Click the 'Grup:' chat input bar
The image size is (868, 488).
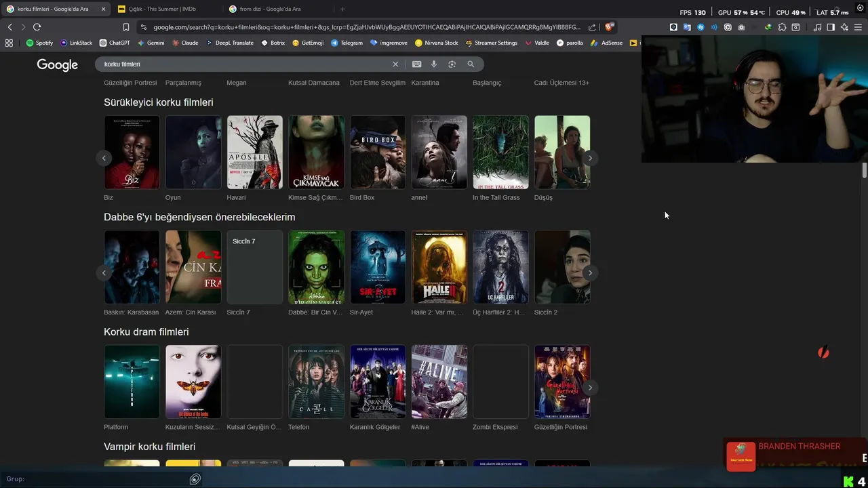click(102, 479)
